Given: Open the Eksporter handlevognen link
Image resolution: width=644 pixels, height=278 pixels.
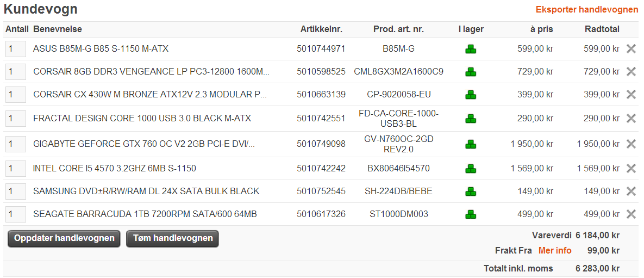Looking at the screenshot, I should coord(587,10).
